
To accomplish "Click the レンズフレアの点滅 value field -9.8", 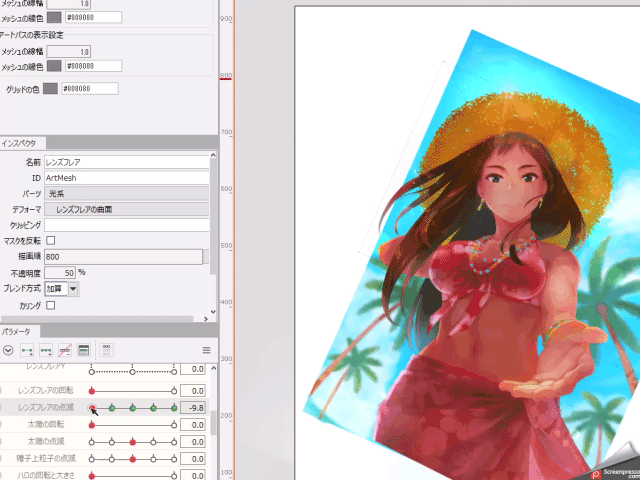I will 193,408.
